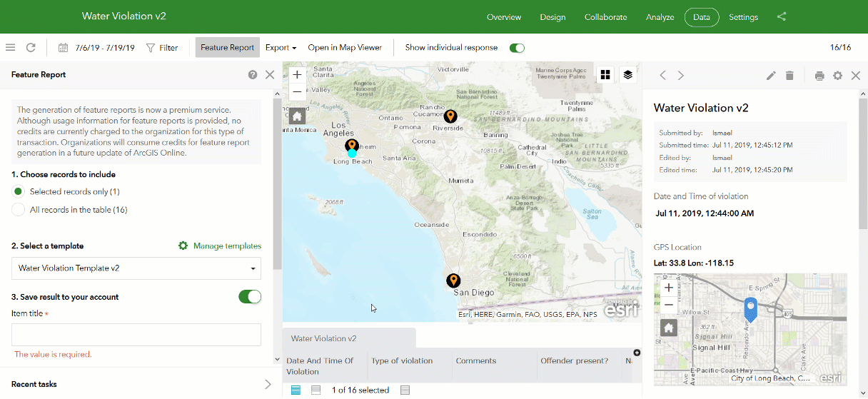Click the Riverside map marker
Viewport: 868px width, 399px height.
click(x=450, y=116)
